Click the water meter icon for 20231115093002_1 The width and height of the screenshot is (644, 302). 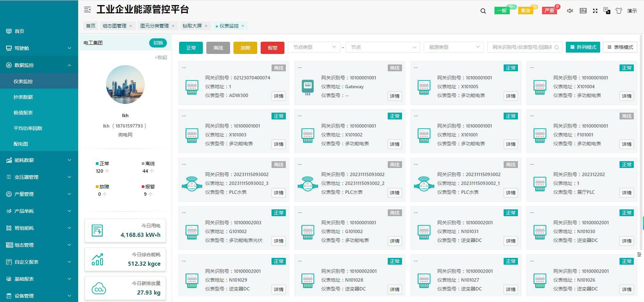click(x=424, y=184)
